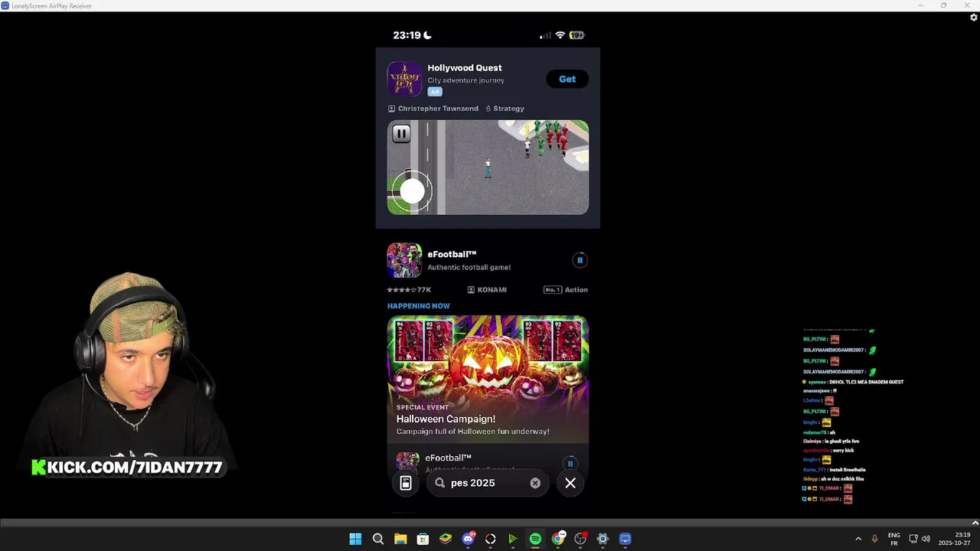
Task: Open network status tray icon
Action: [913, 539]
